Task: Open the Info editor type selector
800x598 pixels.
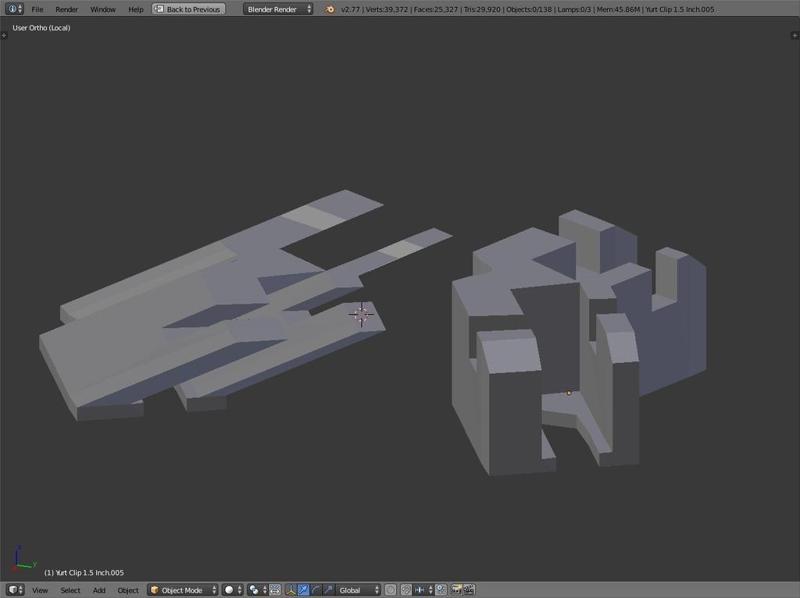Action: click(14, 9)
